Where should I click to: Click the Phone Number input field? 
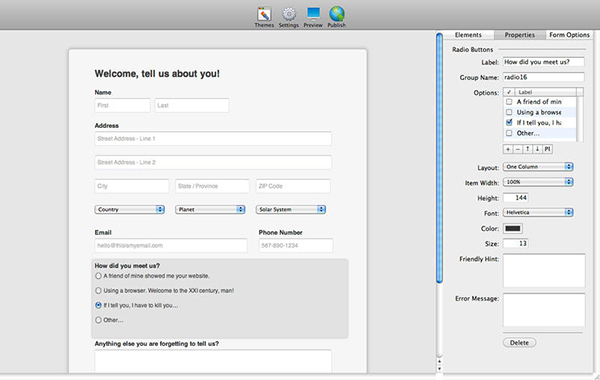point(296,246)
